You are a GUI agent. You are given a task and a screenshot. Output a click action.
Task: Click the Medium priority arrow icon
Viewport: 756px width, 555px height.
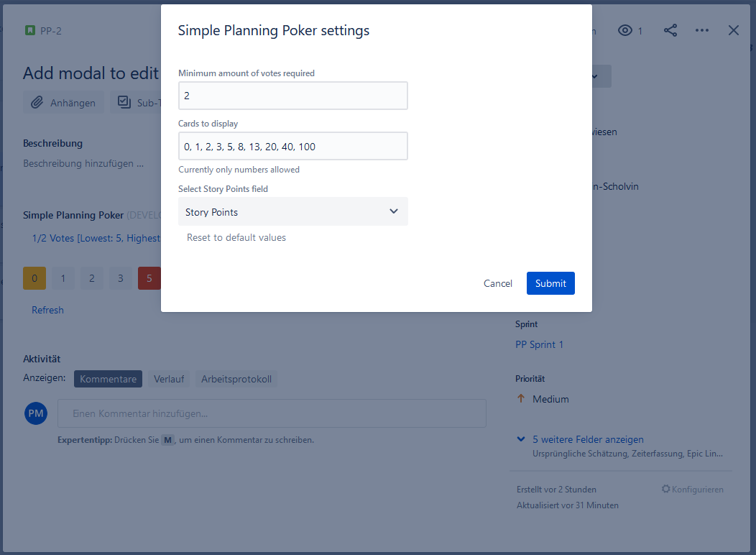pyautogui.click(x=521, y=398)
